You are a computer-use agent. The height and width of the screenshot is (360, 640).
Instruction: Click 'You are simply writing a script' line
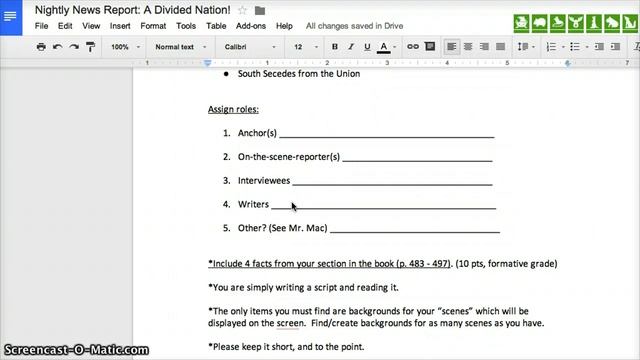click(x=303, y=287)
